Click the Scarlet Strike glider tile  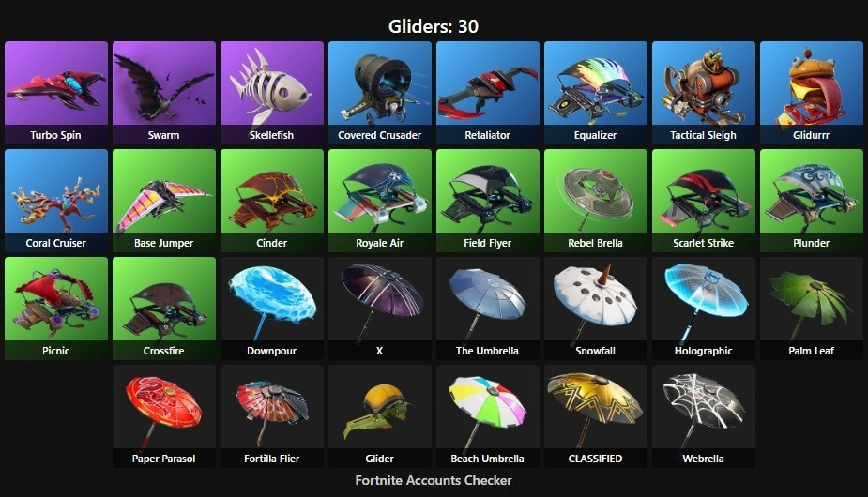coord(704,201)
